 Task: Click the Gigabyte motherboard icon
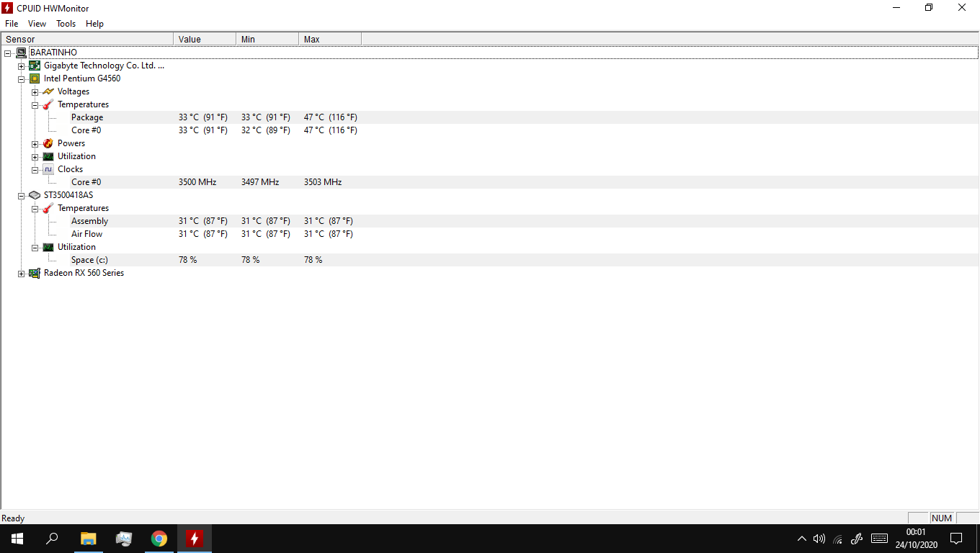pos(35,66)
